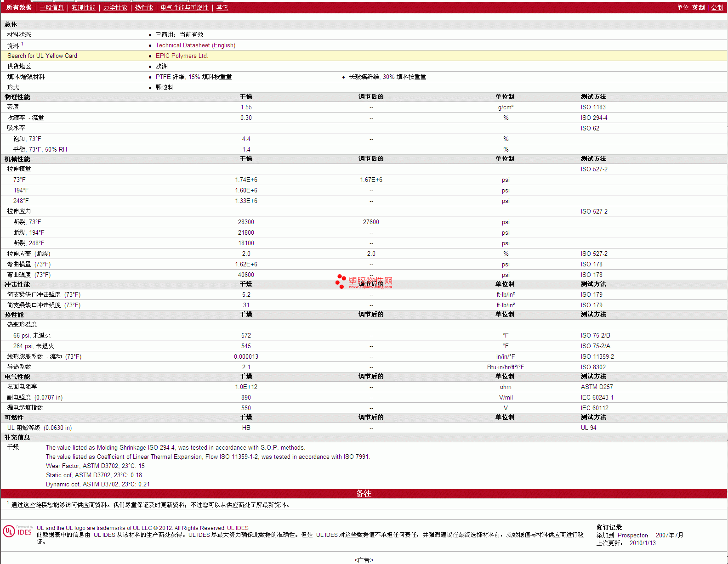Select the density value 1.55

pos(246,107)
